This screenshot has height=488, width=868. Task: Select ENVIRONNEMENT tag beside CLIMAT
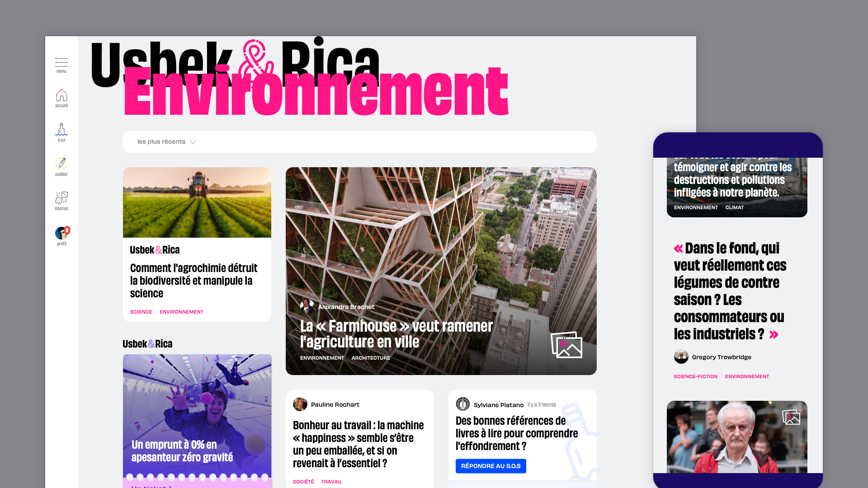[696, 207]
